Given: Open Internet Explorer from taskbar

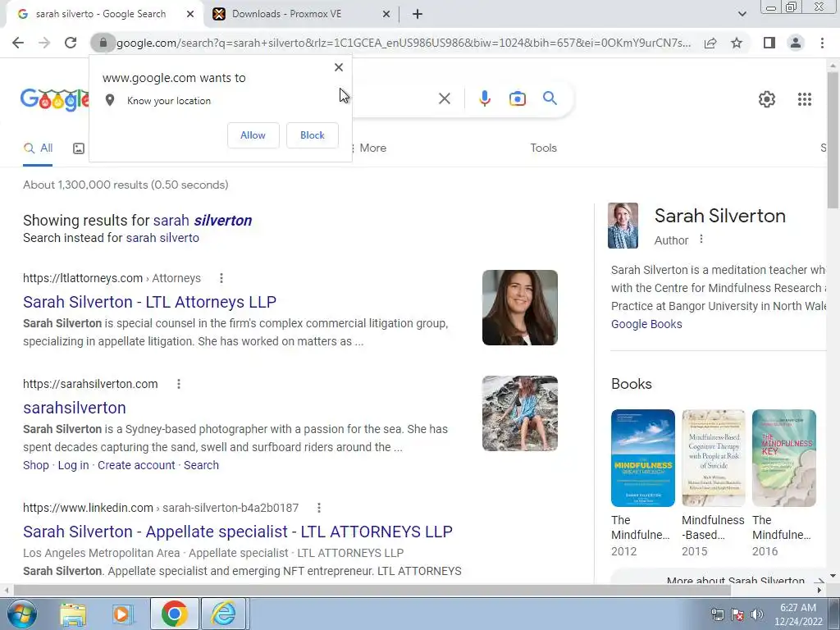Looking at the screenshot, I should [223, 614].
